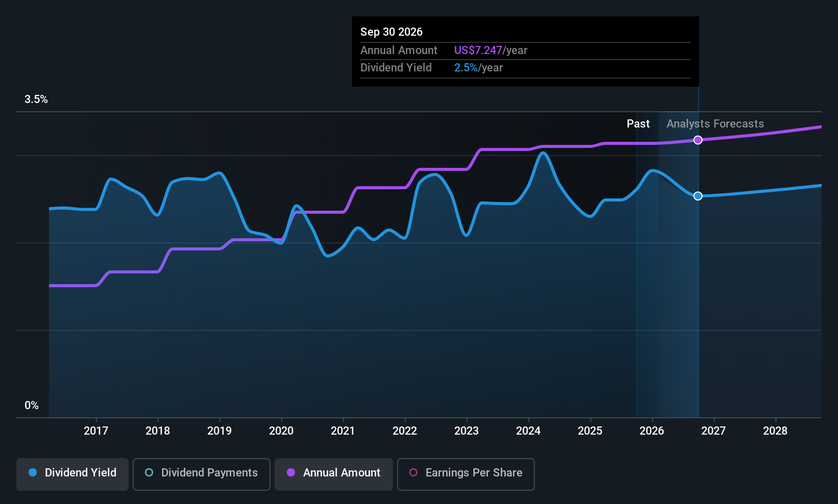Viewport: 838px width, 504px height.
Task: Click the 2028 x-axis label
Action: click(775, 431)
